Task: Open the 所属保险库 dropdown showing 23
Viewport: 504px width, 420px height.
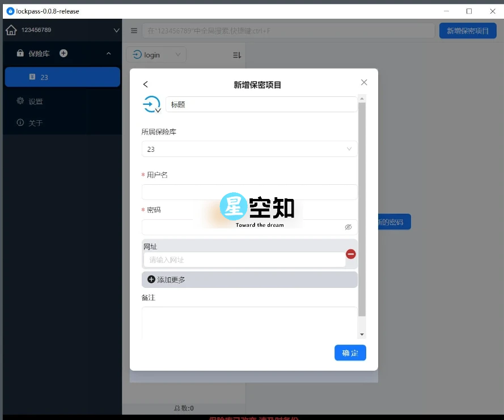Action: (x=249, y=149)
